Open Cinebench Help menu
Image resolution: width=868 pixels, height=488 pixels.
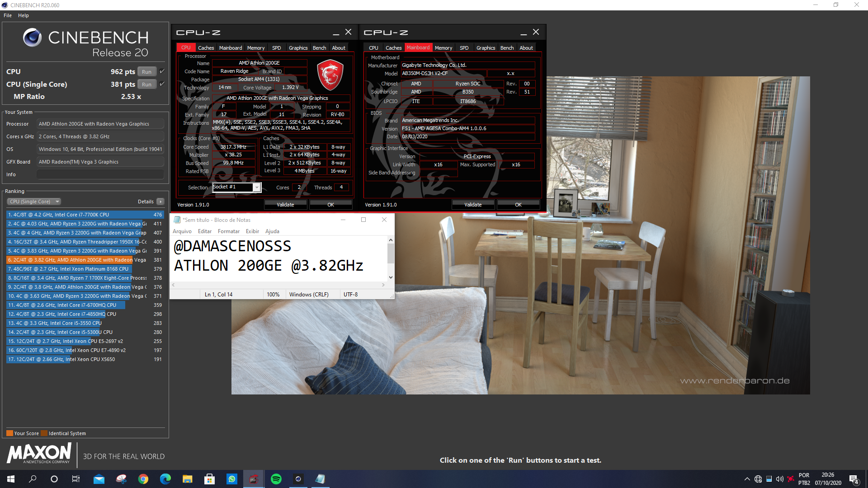24,15
